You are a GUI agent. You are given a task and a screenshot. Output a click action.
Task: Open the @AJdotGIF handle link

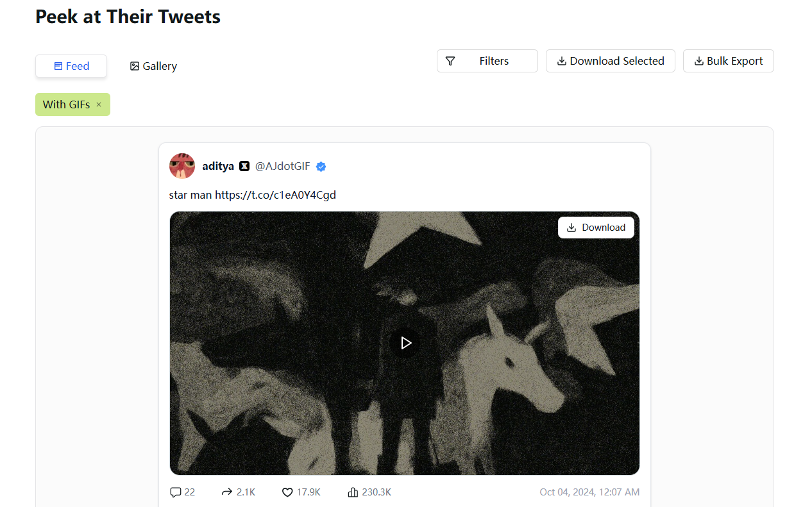pos(282,166)
